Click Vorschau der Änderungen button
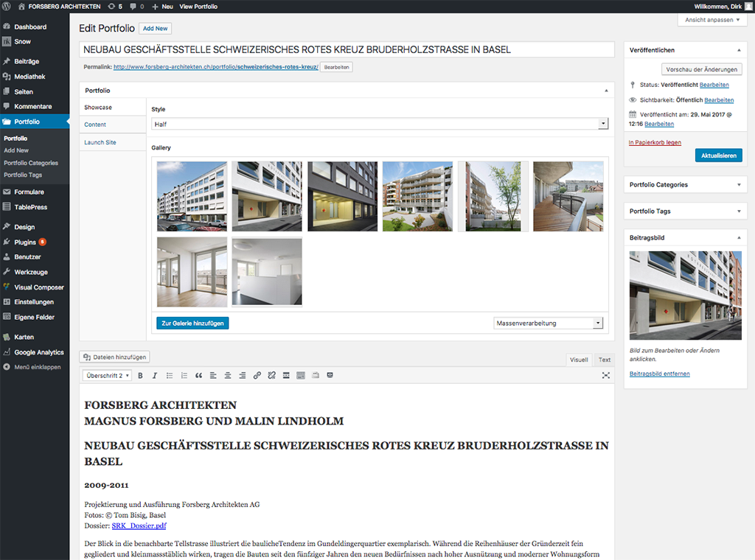 point(702,69)
